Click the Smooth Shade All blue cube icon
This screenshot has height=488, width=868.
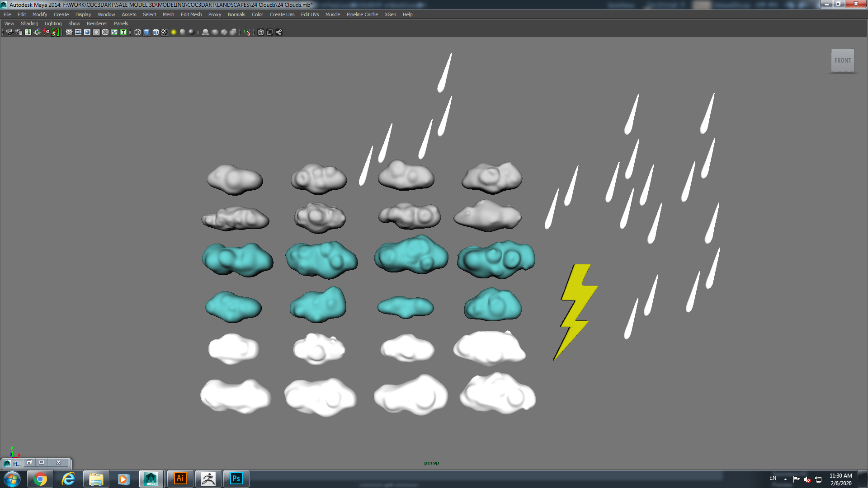(x=146, y=32)
